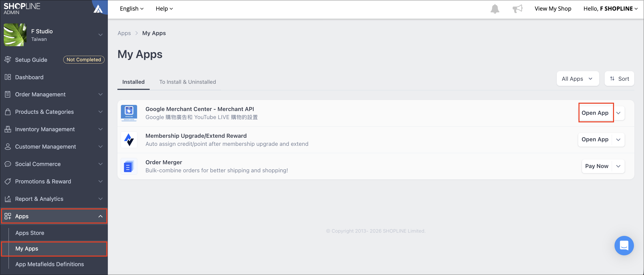Click the Setup Guide menu label

pos(31,60)
